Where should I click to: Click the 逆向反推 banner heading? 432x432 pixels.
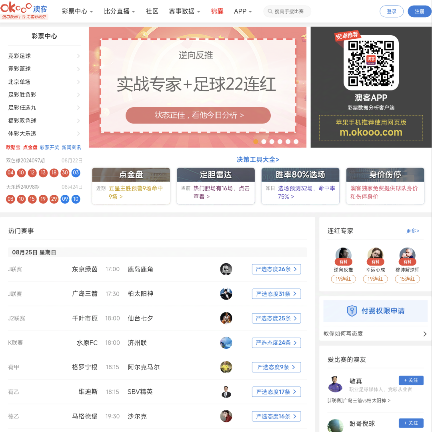tap(196, 55)
